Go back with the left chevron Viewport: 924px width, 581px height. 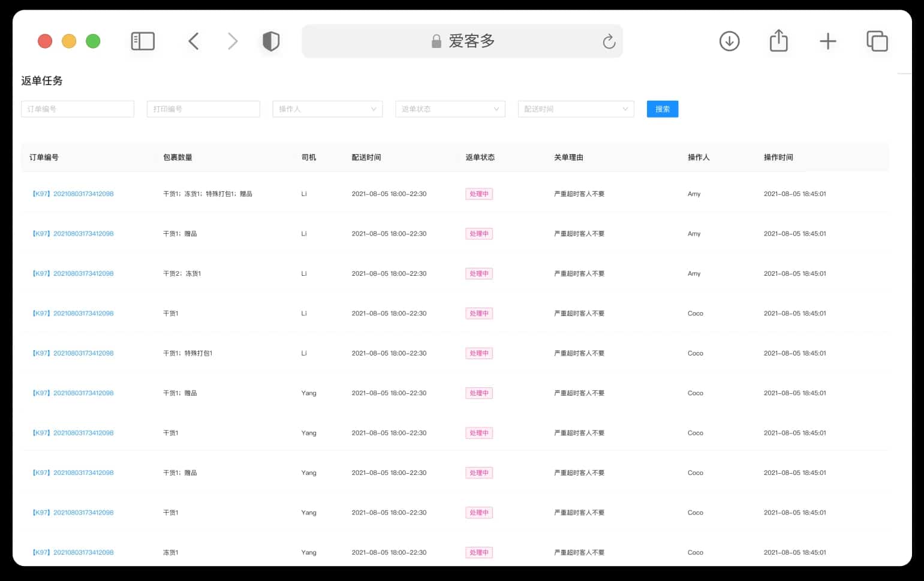(193, 41)
